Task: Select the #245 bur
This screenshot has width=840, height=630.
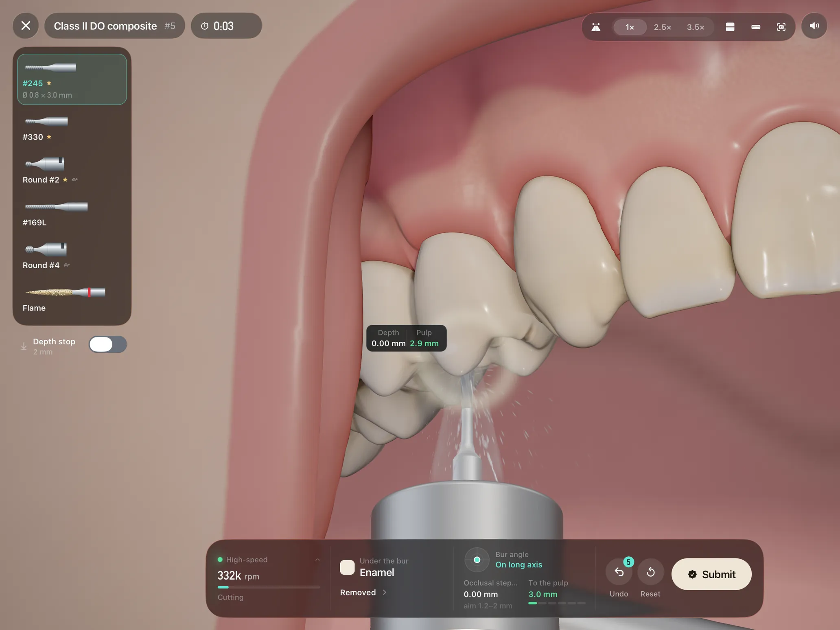Action: coord(72,79)
